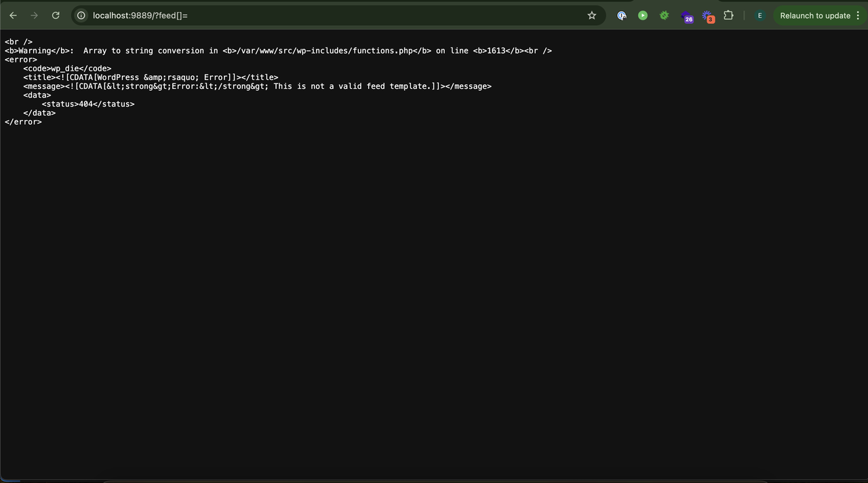Open the green bug extension

click(x=664, y=16)
